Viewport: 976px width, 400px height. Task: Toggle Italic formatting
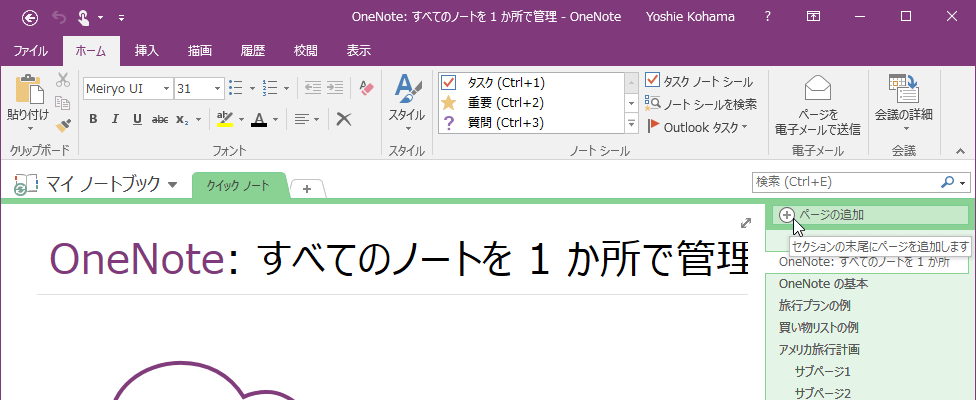[115, 119]
